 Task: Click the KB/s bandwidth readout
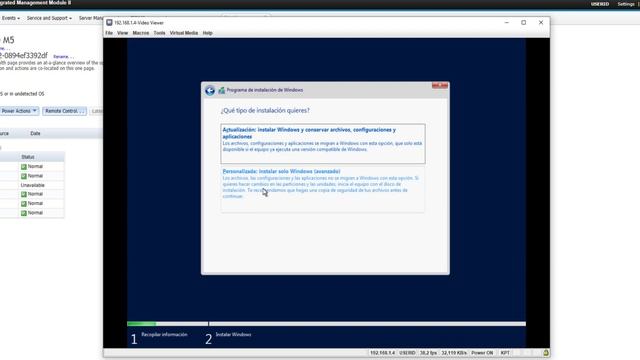click(454, 353)
